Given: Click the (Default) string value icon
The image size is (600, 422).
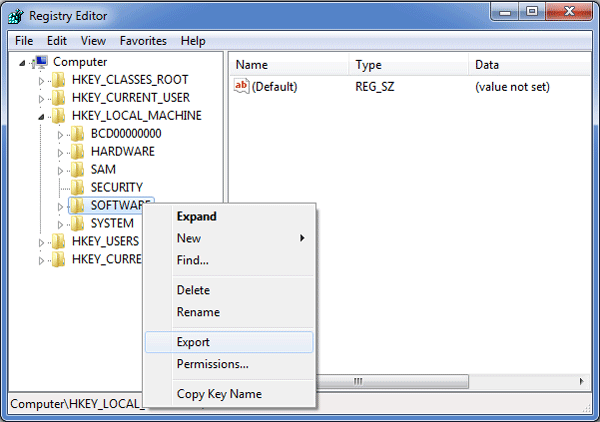Looking at the screenshot, I should (x=241, y=87).
